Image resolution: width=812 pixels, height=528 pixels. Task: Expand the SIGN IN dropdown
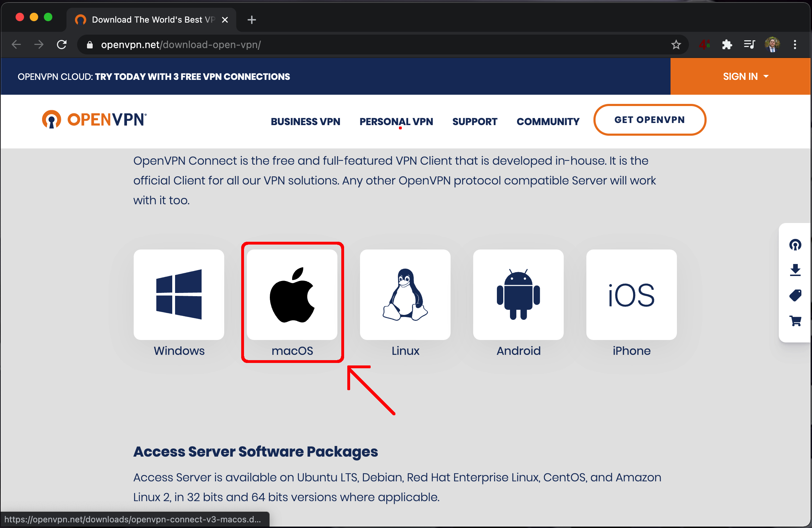pos(746,76)
